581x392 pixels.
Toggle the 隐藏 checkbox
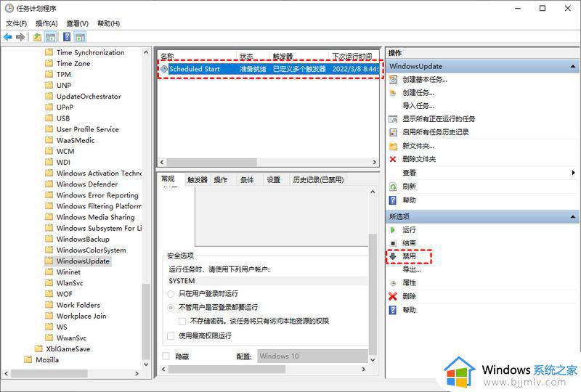pyautogui.click(x=166, y=356)
